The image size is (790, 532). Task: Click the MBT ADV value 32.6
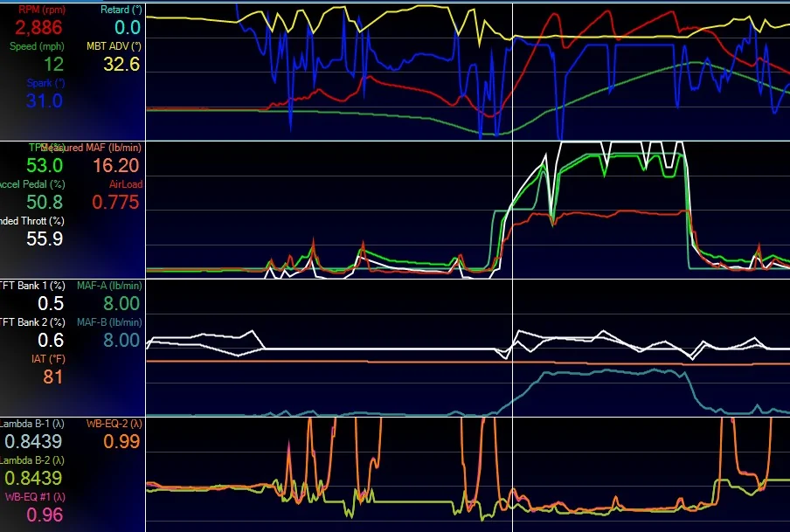click(121, 65)
